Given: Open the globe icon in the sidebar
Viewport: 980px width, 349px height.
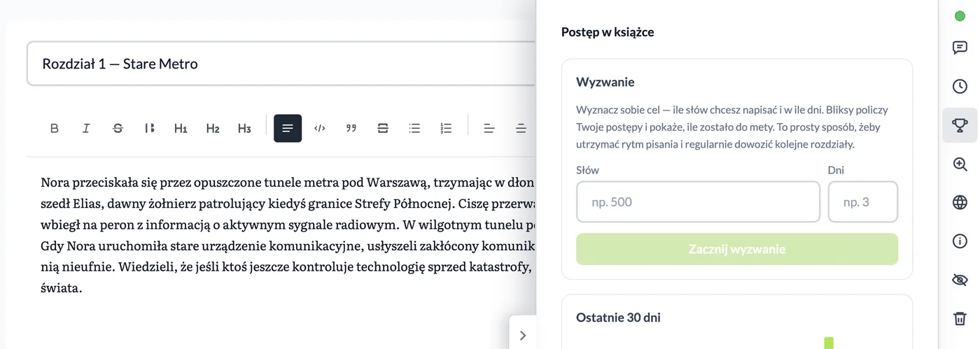Looking at the screenshot, I should (960, 203).
